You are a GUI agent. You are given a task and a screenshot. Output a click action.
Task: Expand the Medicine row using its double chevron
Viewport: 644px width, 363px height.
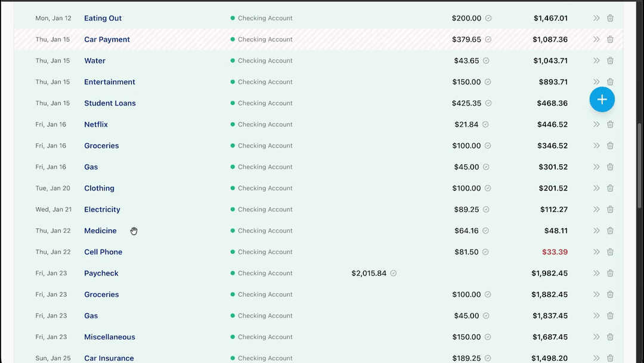coord(596,231)
